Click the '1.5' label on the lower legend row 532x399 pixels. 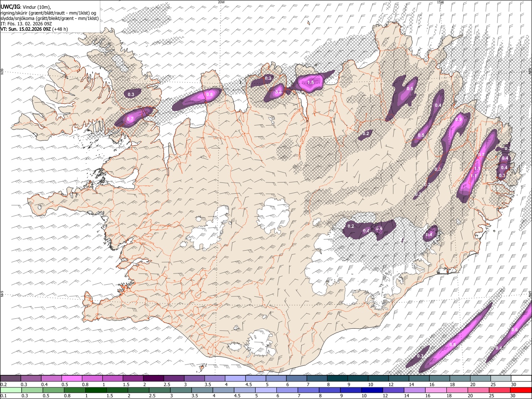click(110, 396)
